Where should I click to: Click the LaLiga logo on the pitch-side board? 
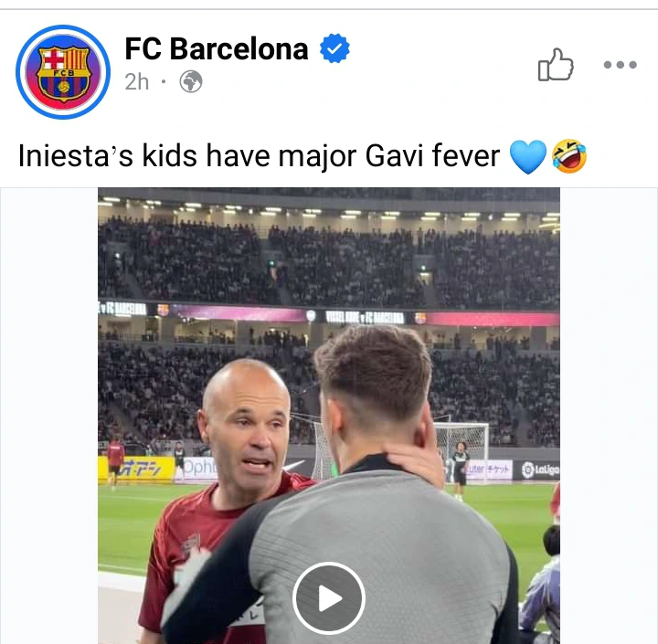tap(539, 470)
